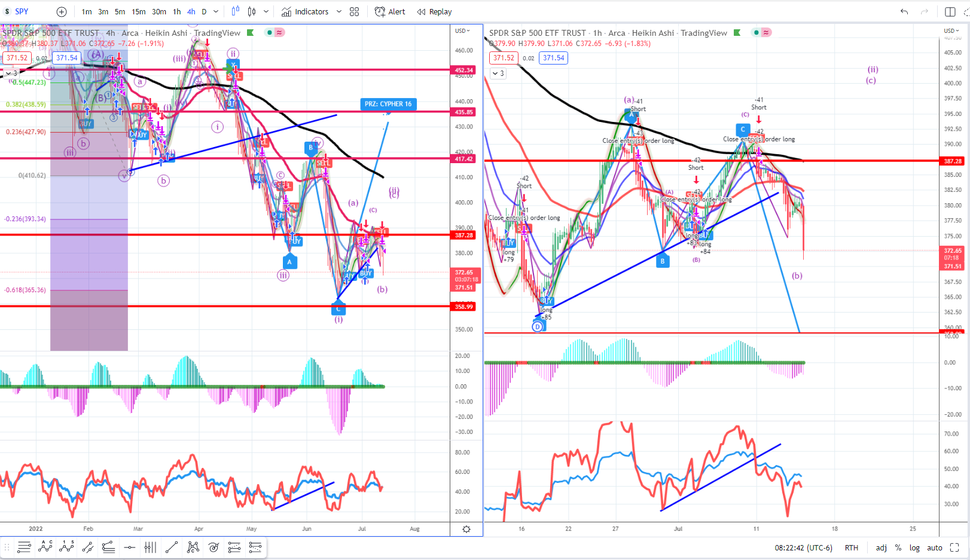Select the trend line tool
The image size is (970, 560).
[x=171, y=547]
